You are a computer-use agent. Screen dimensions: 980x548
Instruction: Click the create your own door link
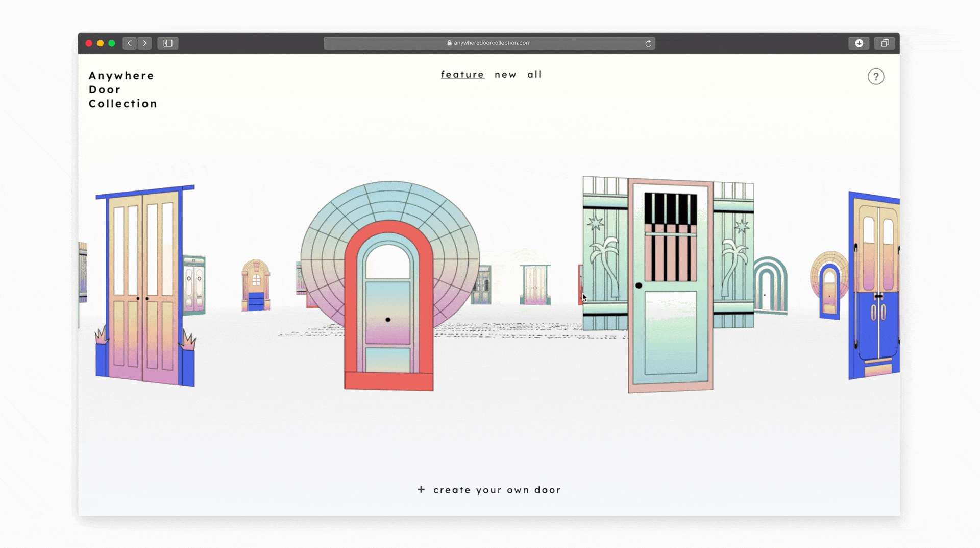click(497, 490)
